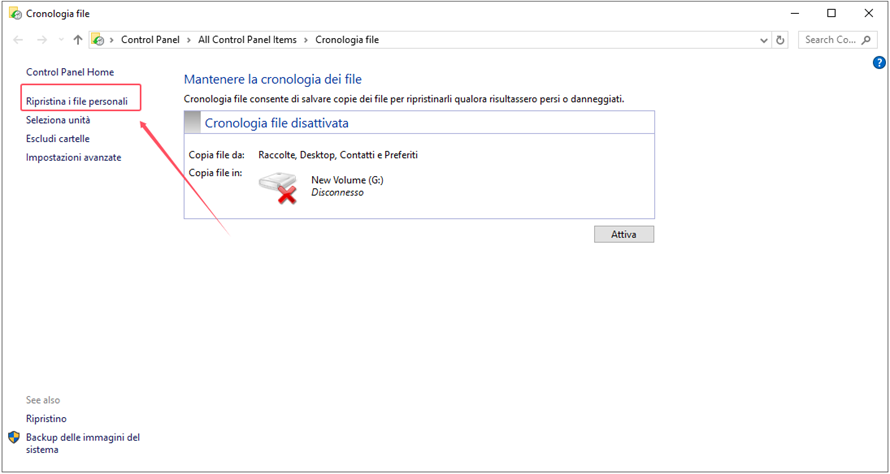The height and width of the screenshot is (474, 890).
Task: Click the New Volume (G:) drive icon
Action: click(x=278, y=188)
